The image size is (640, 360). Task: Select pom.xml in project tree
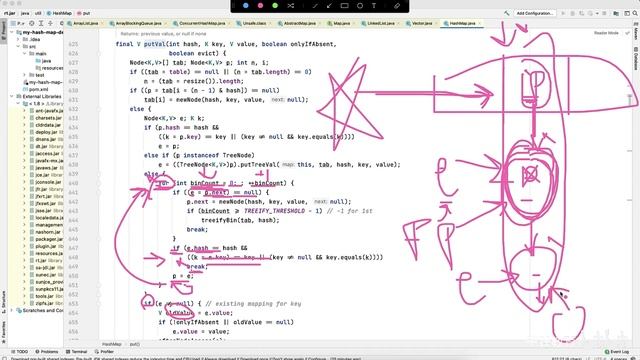click(x=36, y=89)
